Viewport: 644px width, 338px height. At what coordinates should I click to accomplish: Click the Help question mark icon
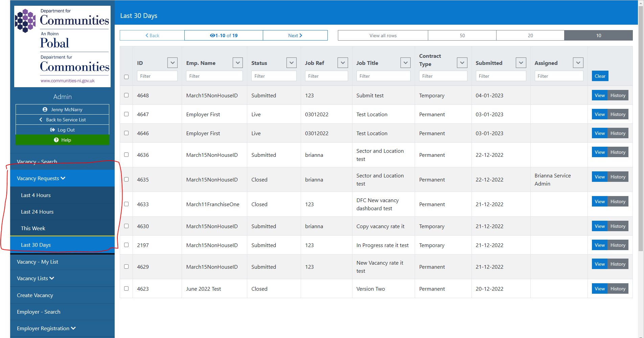pos(56,140)
